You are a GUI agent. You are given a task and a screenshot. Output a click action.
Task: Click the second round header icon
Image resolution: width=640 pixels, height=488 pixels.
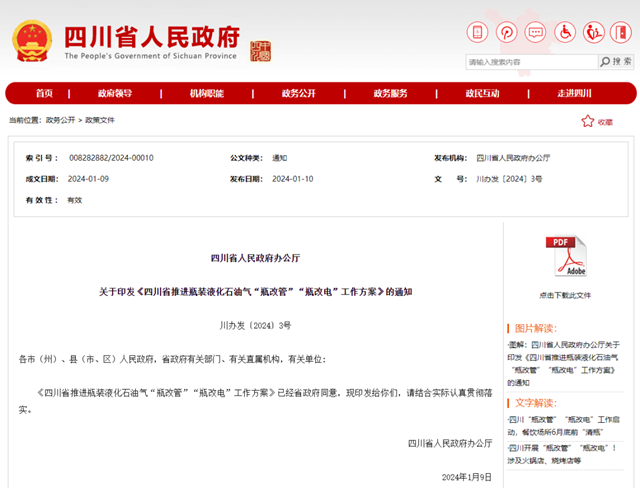[507, 32]
